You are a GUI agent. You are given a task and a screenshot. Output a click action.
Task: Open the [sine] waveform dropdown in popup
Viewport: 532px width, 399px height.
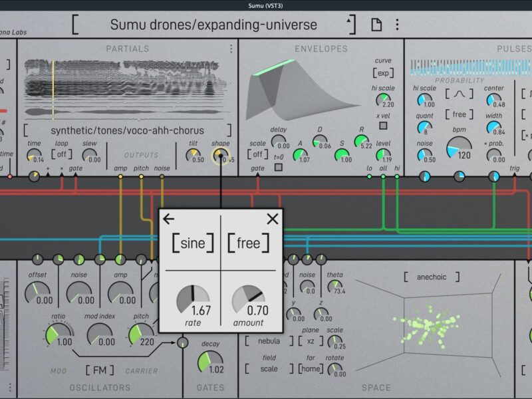194,243
